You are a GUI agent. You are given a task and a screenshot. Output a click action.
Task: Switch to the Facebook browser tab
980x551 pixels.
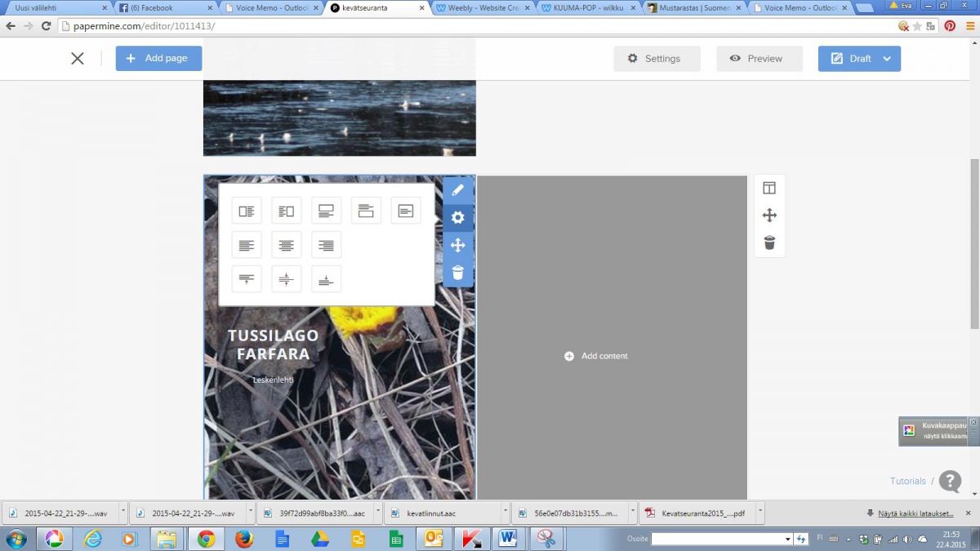[162, 8]
